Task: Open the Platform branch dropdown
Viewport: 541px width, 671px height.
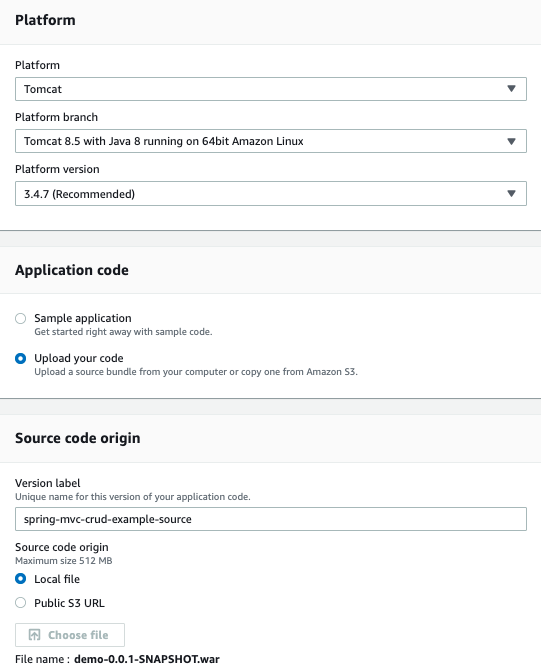Action: pyautogui.click(x=270, y=141)
